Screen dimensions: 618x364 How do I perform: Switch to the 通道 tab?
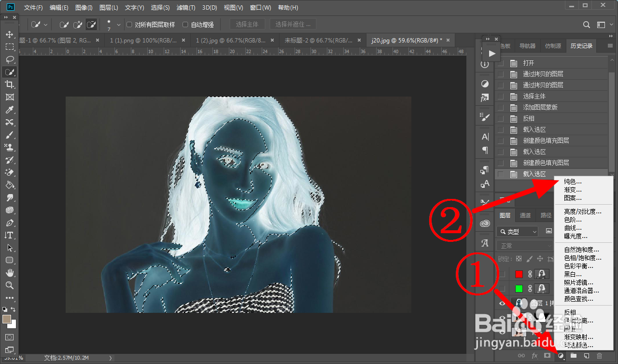[x=525, y=215]
